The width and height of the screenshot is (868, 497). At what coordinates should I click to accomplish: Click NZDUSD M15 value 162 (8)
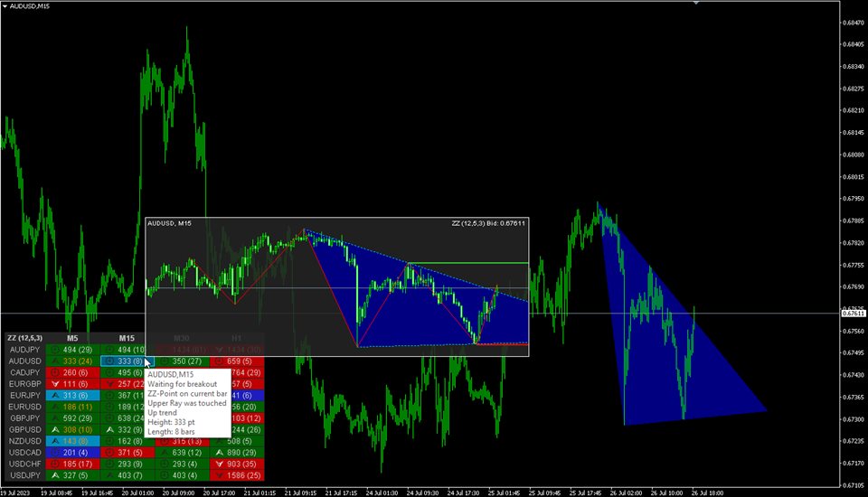(130, 441)
